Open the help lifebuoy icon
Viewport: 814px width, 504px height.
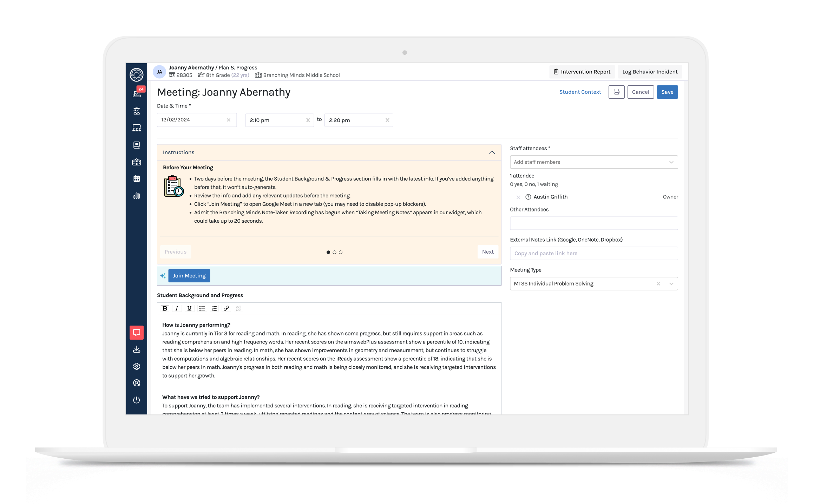coord(137,383)
